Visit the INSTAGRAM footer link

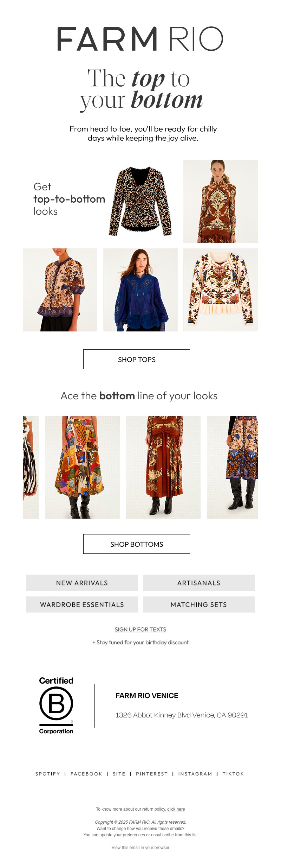(x=195, y=774)
